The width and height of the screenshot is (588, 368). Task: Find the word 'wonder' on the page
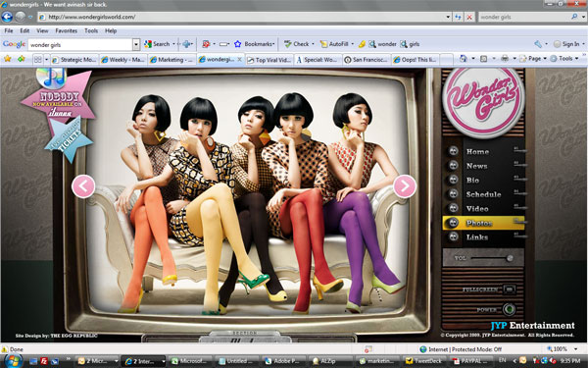(382, 44)
